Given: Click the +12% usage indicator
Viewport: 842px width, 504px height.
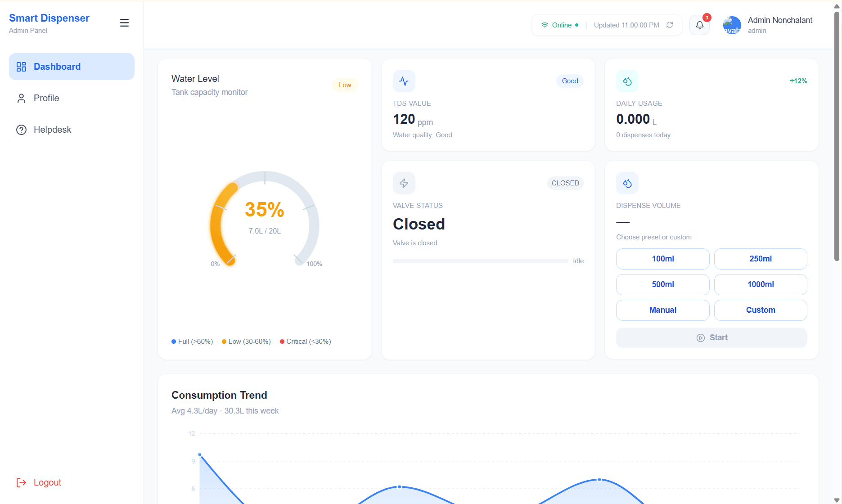Looking at the screenshot, I should pos(798,81).
